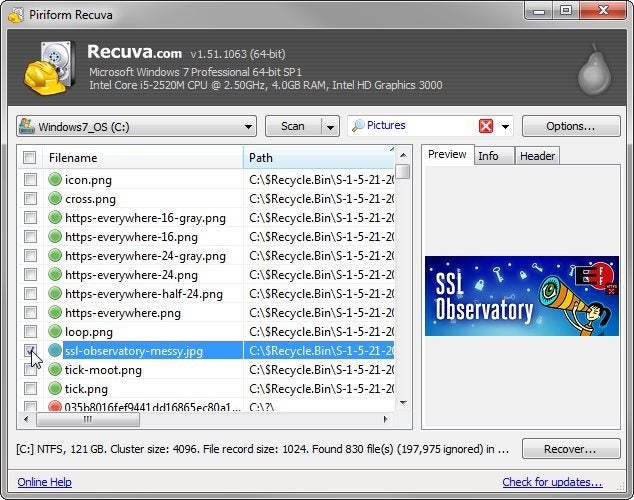Viewport: 634px width, 500px height.
Task: Check the box for icon.png
Action: 30,179
